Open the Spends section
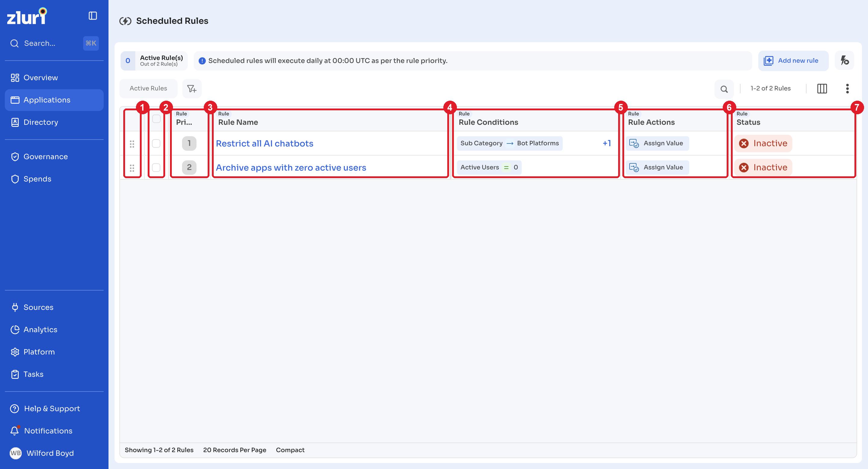Screen dimensions: 868x469 coord(54,178)
